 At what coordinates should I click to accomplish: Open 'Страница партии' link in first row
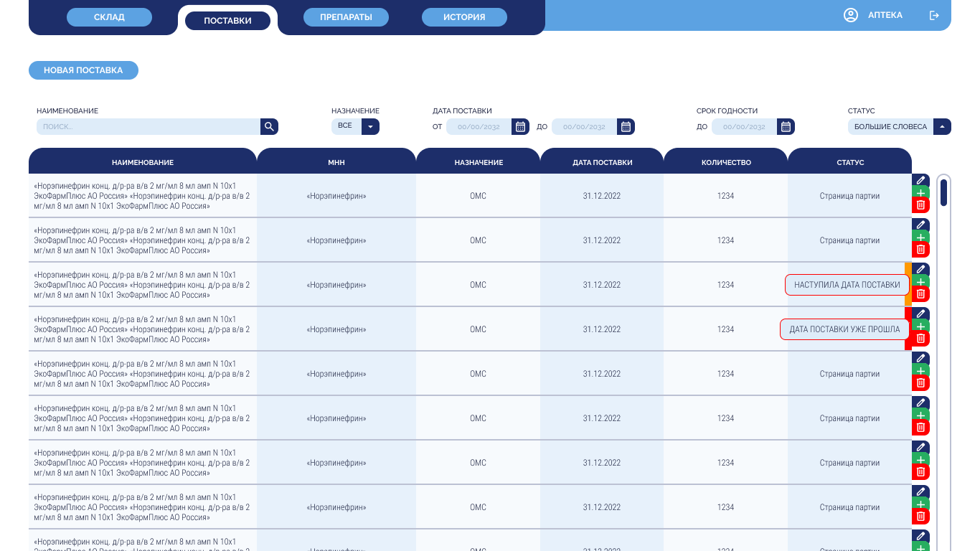pyautogui.click(x=849, y=196)
